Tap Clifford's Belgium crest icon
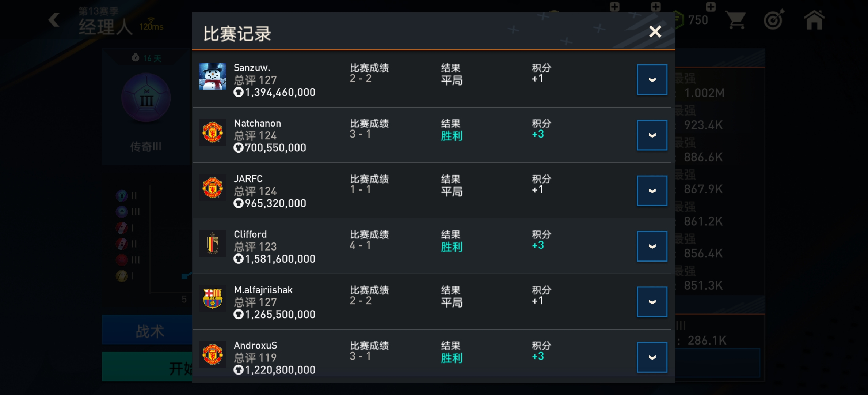Screen dimensions: 868x395 pos(212,243)
